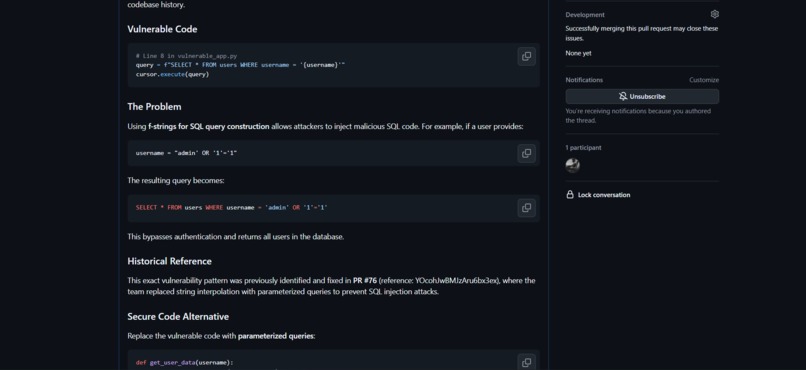Click the reference code YOcohJwBMJzAru6bx3ex

(456, 281)
